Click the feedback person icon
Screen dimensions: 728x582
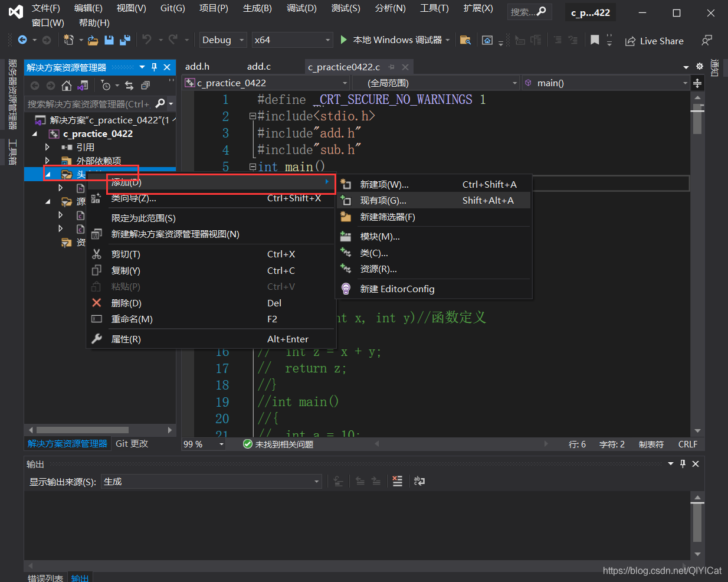pos(706,40)
